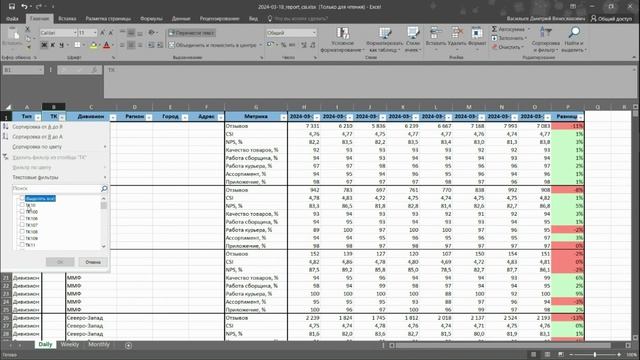Open Conditional Formatting in the Styles group

click(342, 40)
